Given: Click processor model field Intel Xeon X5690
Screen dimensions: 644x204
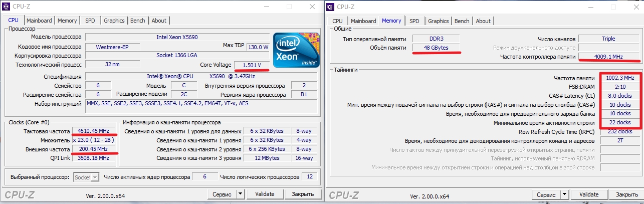Looking at the screenshot, I should (177, 37).
